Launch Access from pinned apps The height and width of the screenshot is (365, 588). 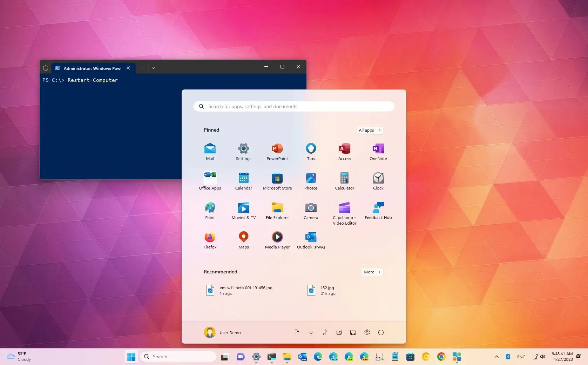coord(344,152)
